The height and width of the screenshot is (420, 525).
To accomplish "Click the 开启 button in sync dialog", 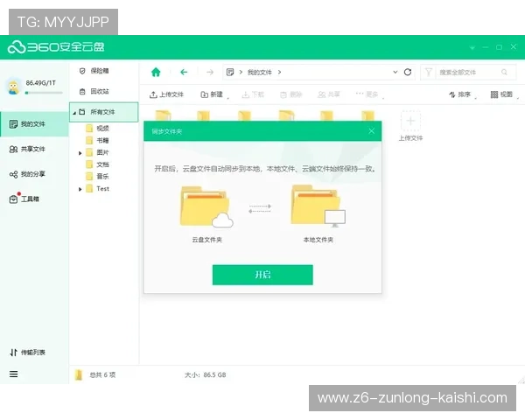I will [262, 275].
